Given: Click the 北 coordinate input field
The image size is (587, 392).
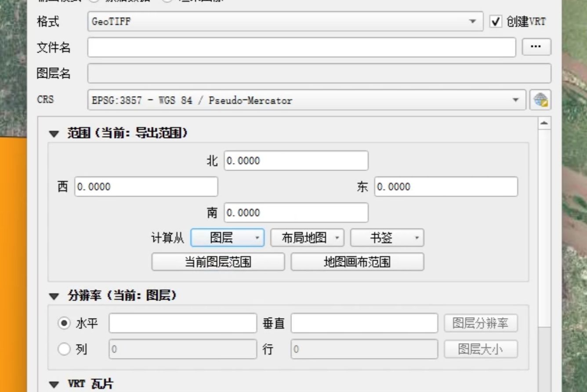Looking at the screenshot, I should [x=295, y=160].
